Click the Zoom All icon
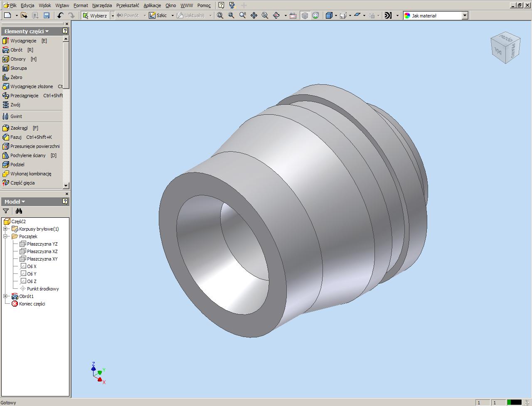The height and width of the screenshot is (406, 532). [220, 15]
